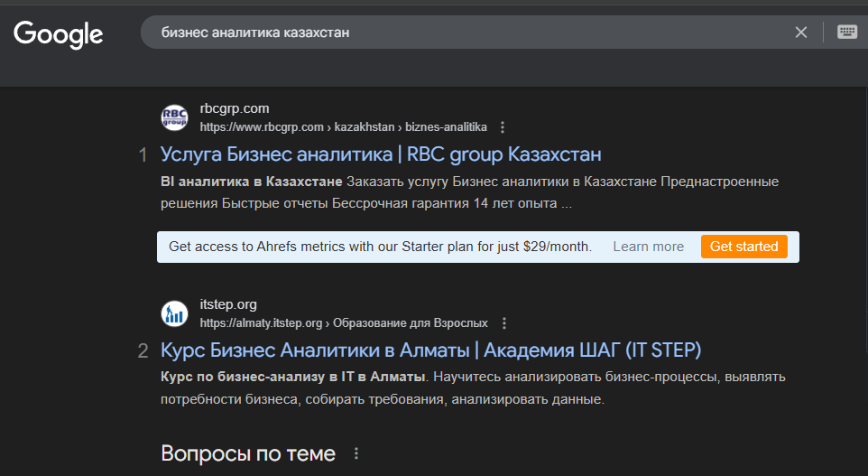Clear the search query with X icon

click(801, 33)
